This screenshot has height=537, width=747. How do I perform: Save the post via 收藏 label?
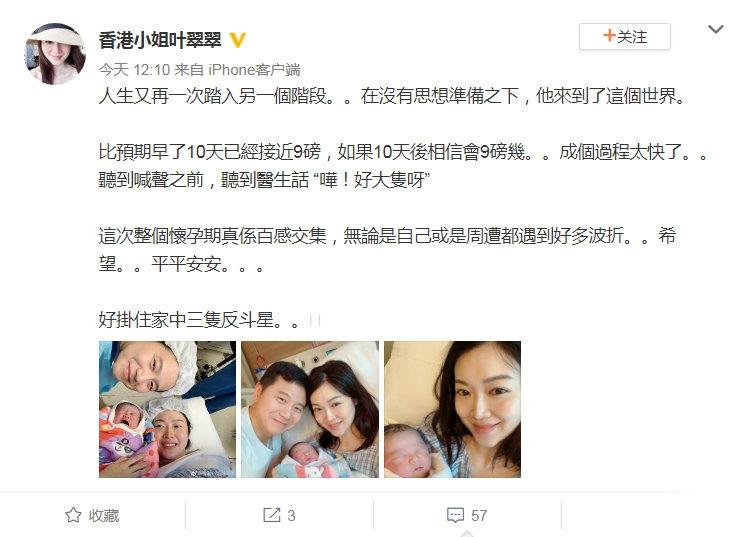(x=104, y=516)
